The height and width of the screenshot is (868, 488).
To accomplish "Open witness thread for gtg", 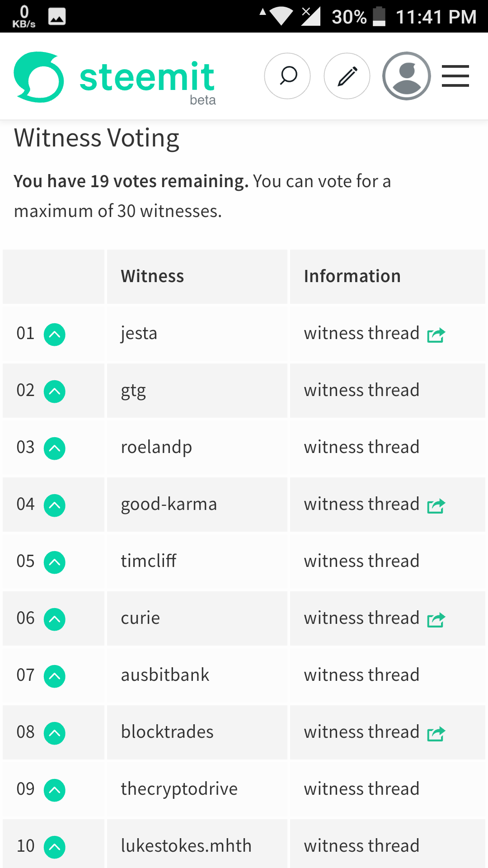I will pos(361,390).
